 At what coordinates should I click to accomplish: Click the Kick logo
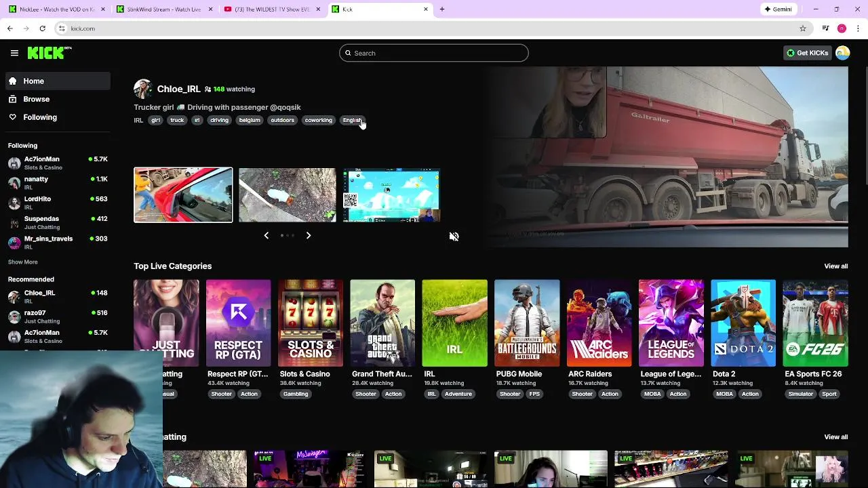pyautogui.click(x=50, y=53)
